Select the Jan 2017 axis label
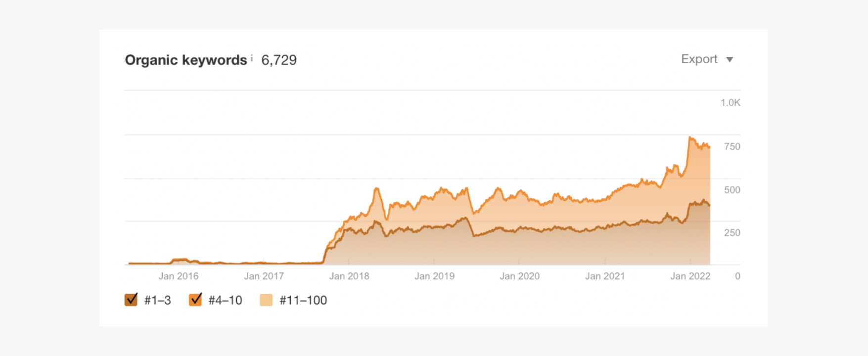 (x=264, y=276)
